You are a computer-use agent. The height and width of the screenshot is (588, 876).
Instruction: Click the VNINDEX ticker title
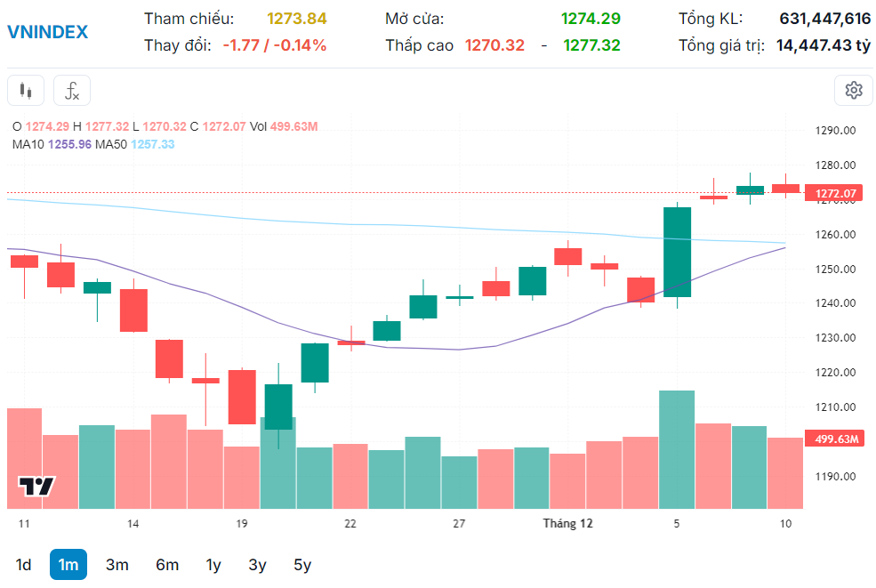pos(48,32)
